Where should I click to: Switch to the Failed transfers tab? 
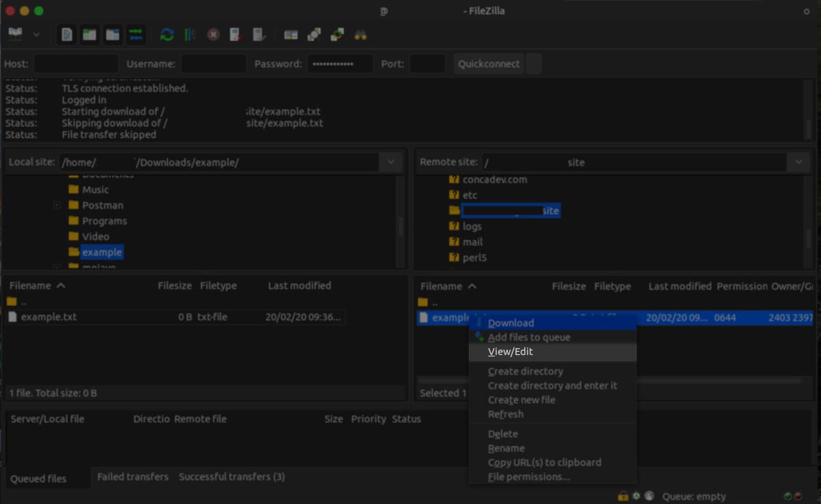[x=132, y=476]
